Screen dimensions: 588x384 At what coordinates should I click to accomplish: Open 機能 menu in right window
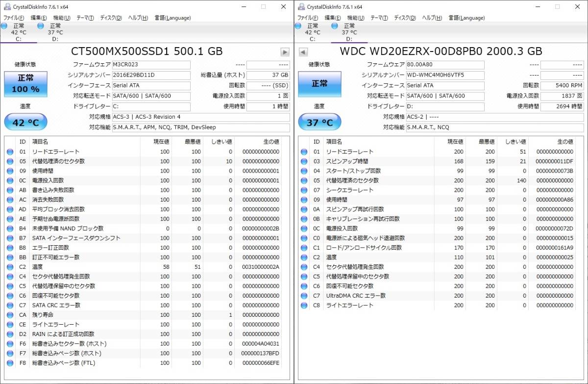click(x=356, y=18)
